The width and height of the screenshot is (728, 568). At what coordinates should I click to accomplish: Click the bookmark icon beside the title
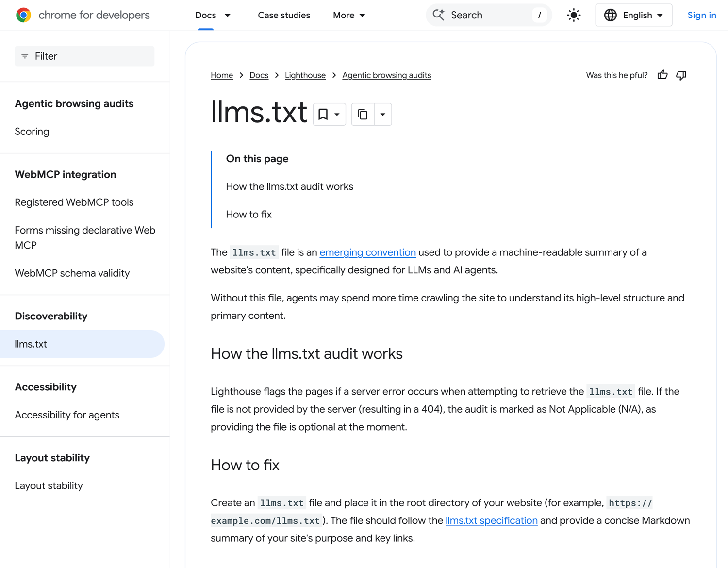[x=323, y=115]
